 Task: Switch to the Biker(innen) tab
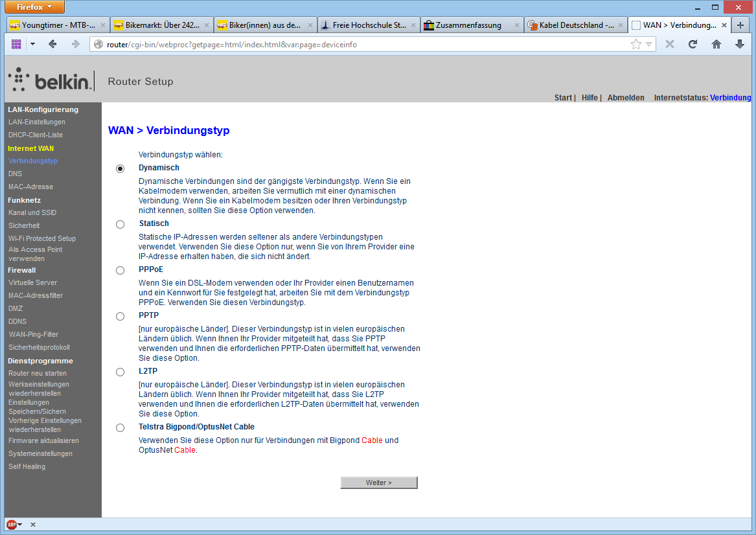click(265, 25)
